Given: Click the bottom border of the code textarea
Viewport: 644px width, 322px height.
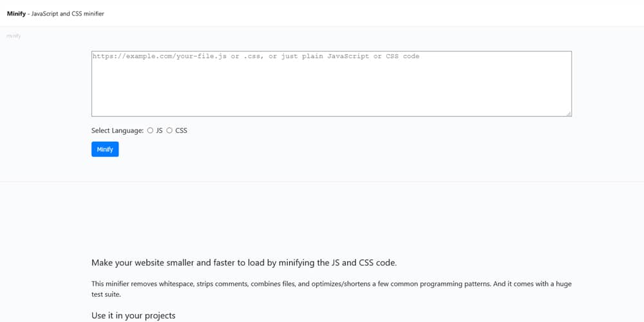Looking at the screenshot, I should (x=332, y=116).
